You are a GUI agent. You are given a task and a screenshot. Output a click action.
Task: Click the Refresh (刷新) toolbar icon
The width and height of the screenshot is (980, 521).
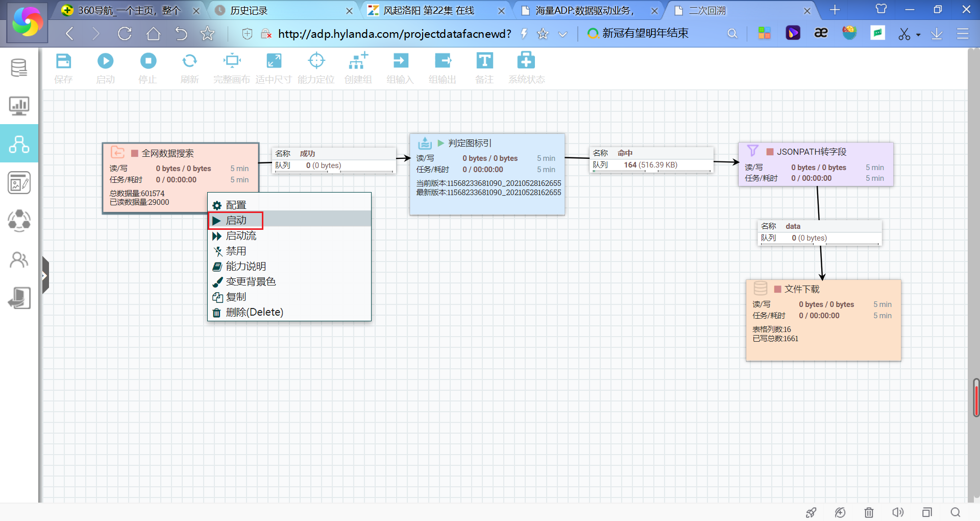click(189, 61)
